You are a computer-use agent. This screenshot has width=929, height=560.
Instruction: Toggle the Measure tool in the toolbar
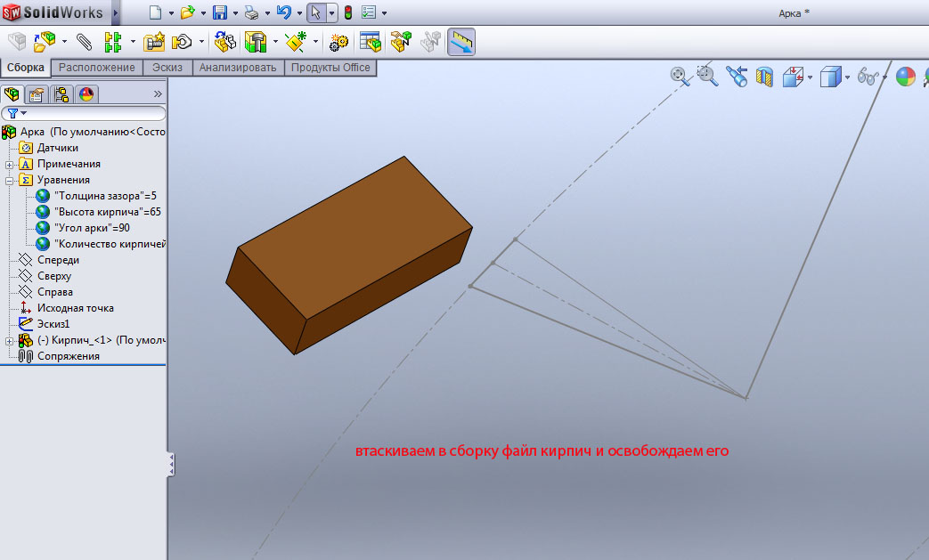click(460, 41)
